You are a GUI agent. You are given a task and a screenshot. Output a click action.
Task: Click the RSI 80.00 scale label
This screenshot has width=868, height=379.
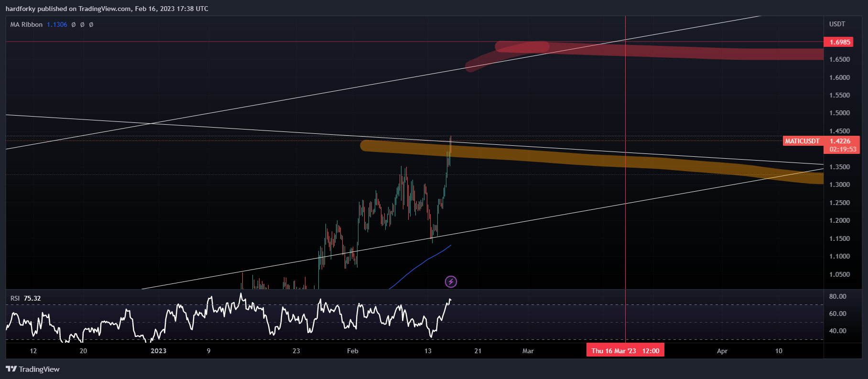[837, 296]
